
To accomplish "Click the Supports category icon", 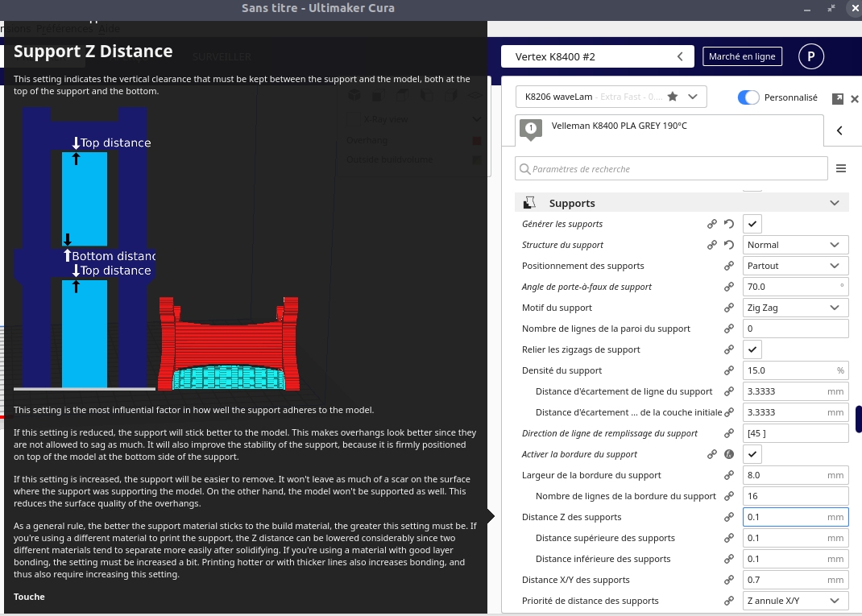I will point(529,203).
